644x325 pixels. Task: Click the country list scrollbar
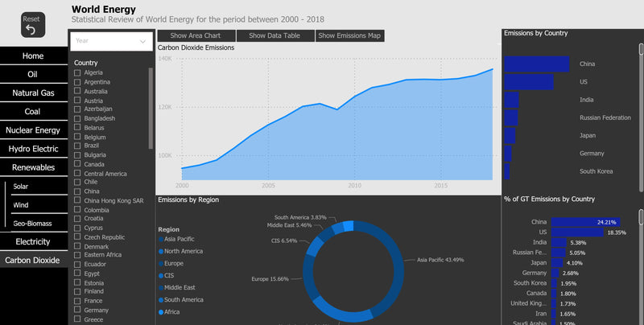click(x=151, y=108)
